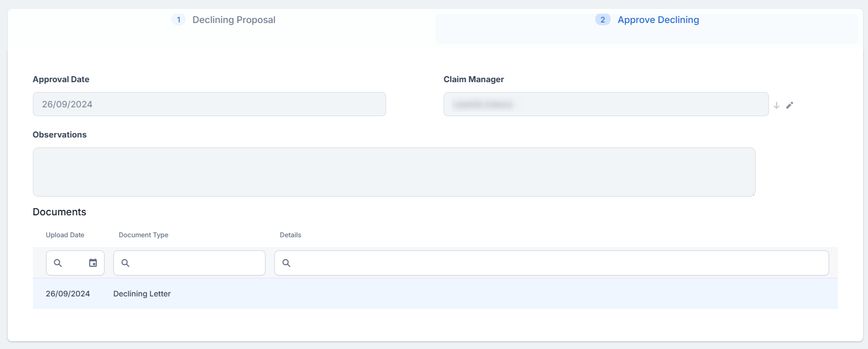The image size is (868, 349).
Task: Click the Details column header
Action: pos(290,235)
